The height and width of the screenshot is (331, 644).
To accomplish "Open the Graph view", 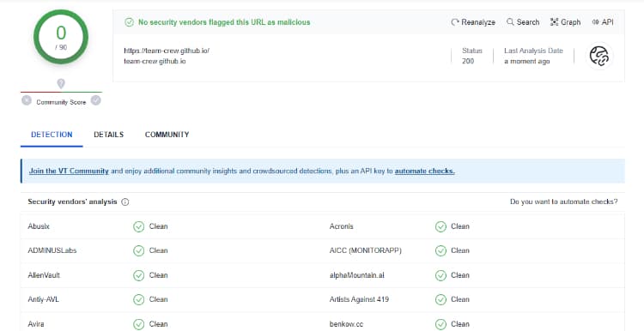I will pos(565,22).
